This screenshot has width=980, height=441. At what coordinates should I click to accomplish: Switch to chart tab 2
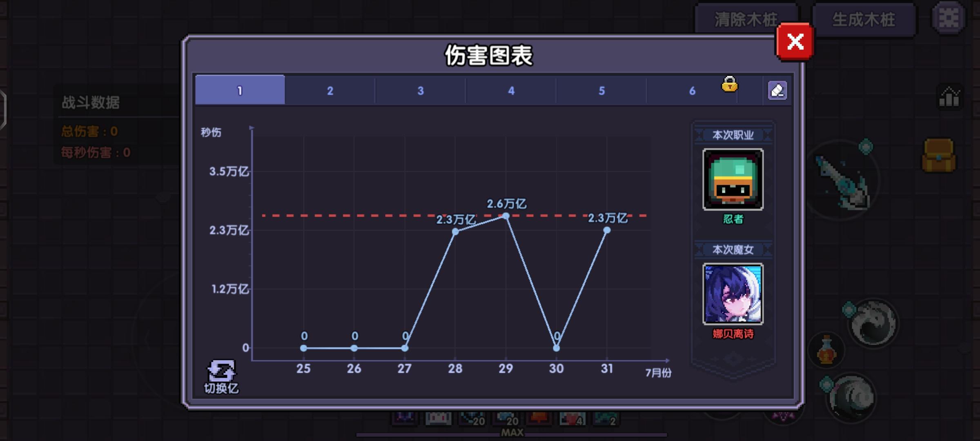point(330,91)
